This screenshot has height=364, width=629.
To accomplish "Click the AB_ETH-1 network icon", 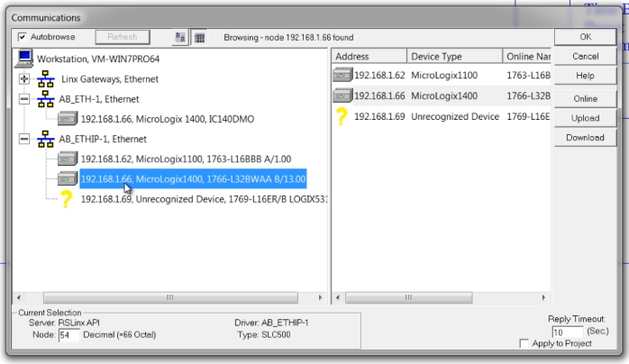I will click(46, 99).
